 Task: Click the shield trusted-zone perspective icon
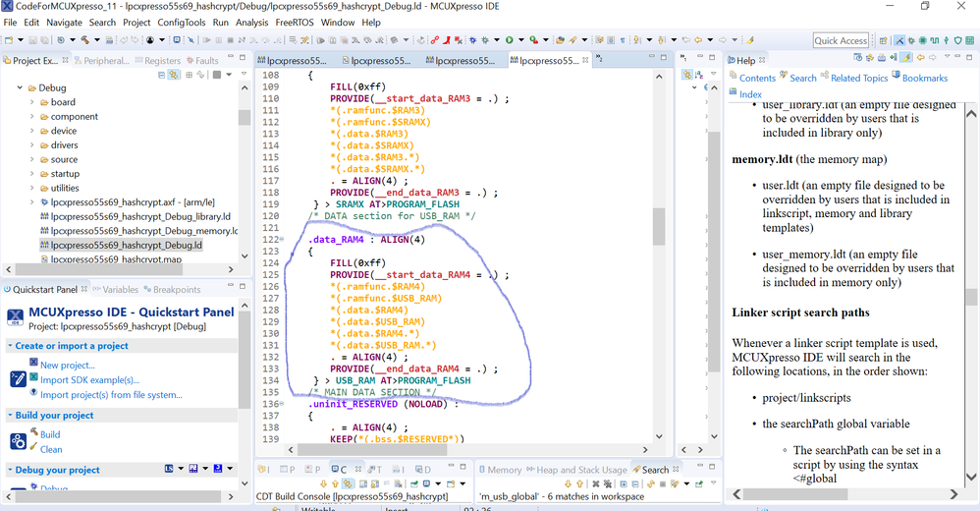click(957, 40)
